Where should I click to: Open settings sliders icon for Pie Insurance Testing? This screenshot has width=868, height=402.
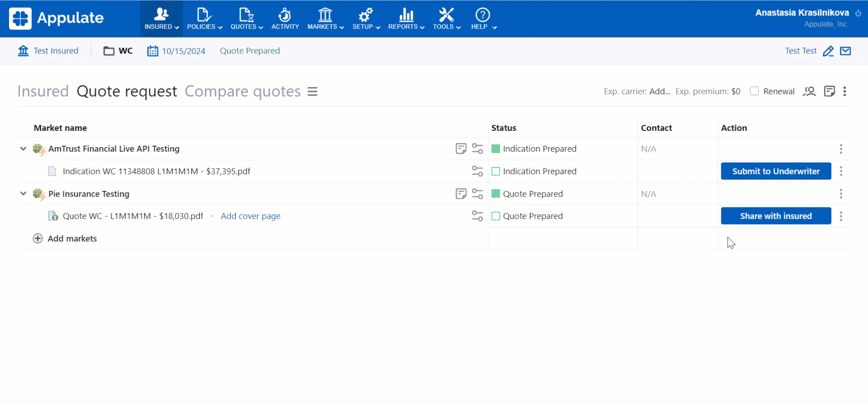pyautogui.click(x=477, y=194)
